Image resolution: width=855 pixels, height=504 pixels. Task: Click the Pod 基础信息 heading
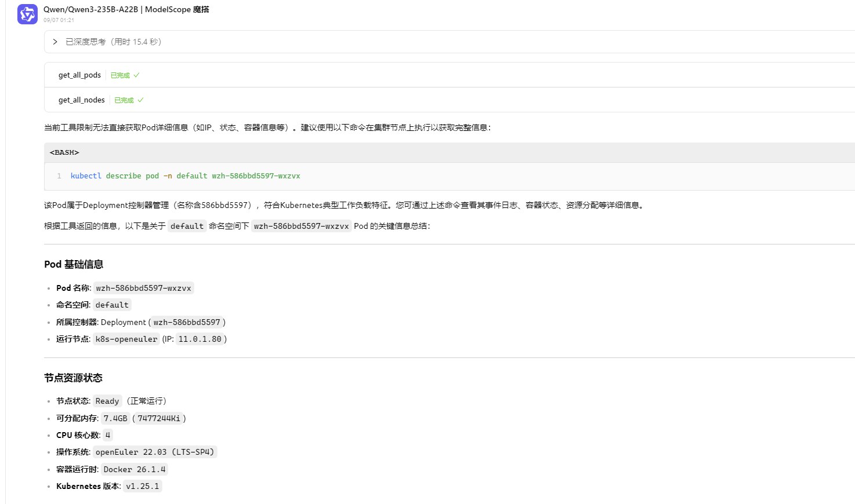[74, 264]
